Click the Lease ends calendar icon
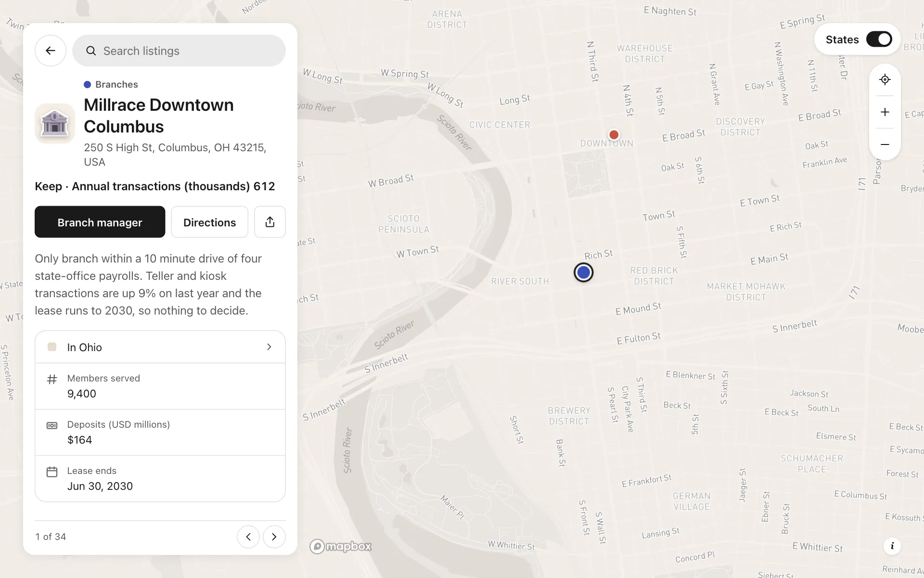The width and height of the screenshot is (924, 578). [52, 472]
